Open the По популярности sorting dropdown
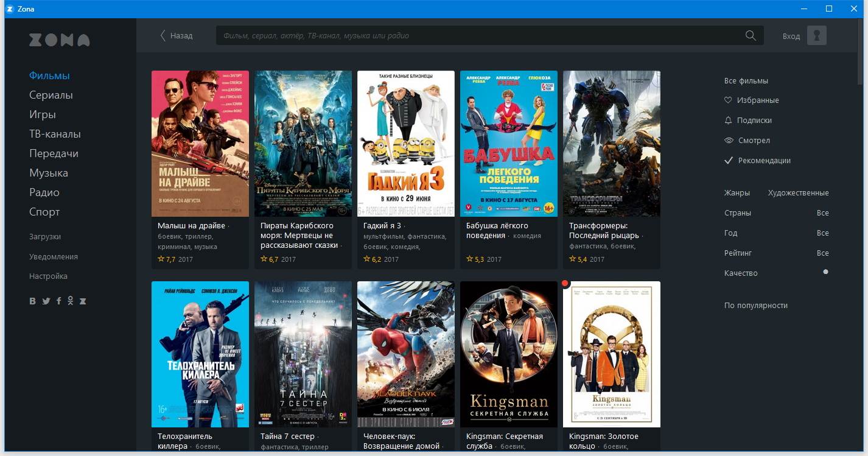Screen dimensions: 868x456 [x=756, y=306]
